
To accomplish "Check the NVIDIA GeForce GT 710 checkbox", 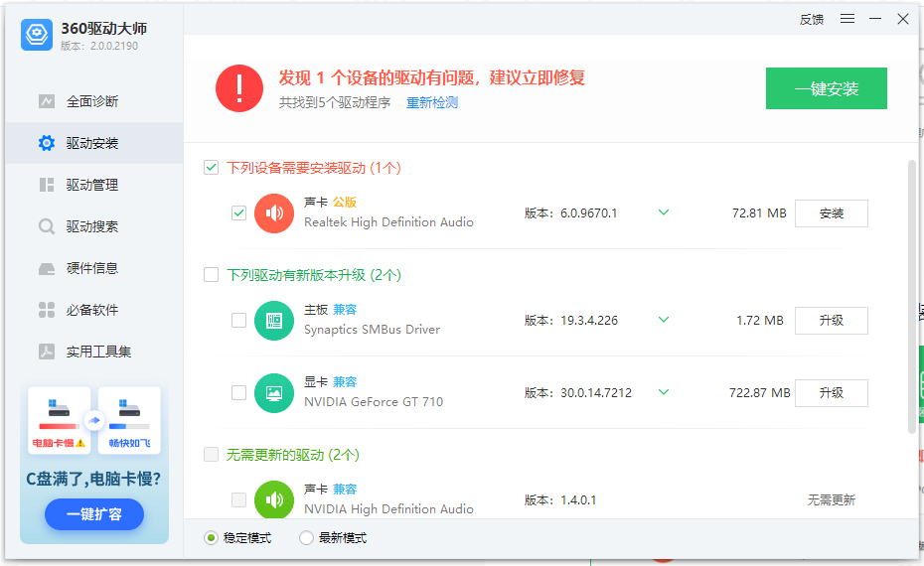I will click(x=238, y=392).
